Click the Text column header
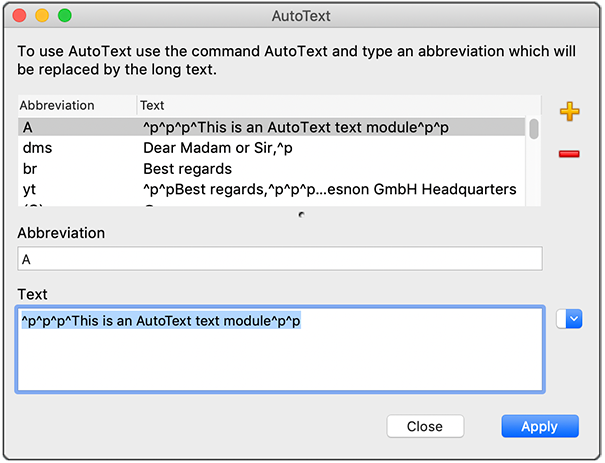This screenshot has height=463, width=605. [x=330, y=105]
